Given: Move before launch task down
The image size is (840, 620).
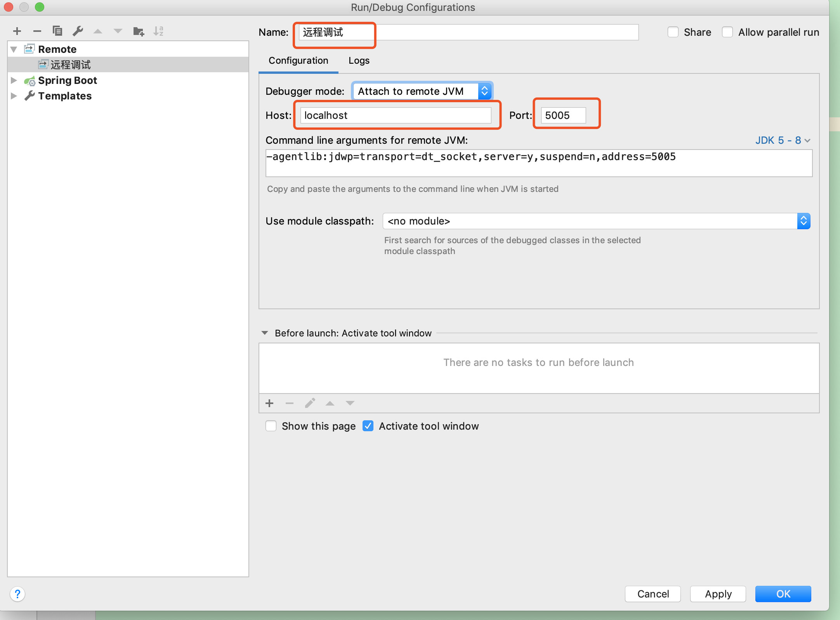Looking at the screenshot, I should click(x=350, y=403).
